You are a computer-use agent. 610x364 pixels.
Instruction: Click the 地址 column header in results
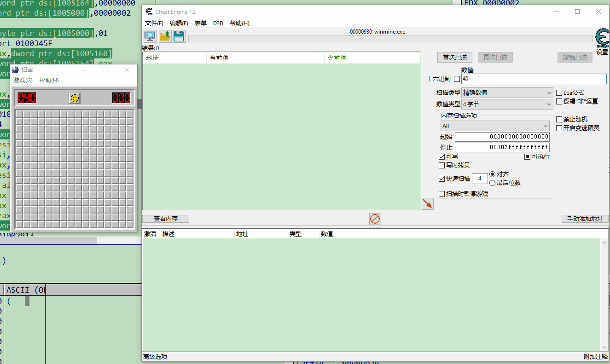[175, 58]
